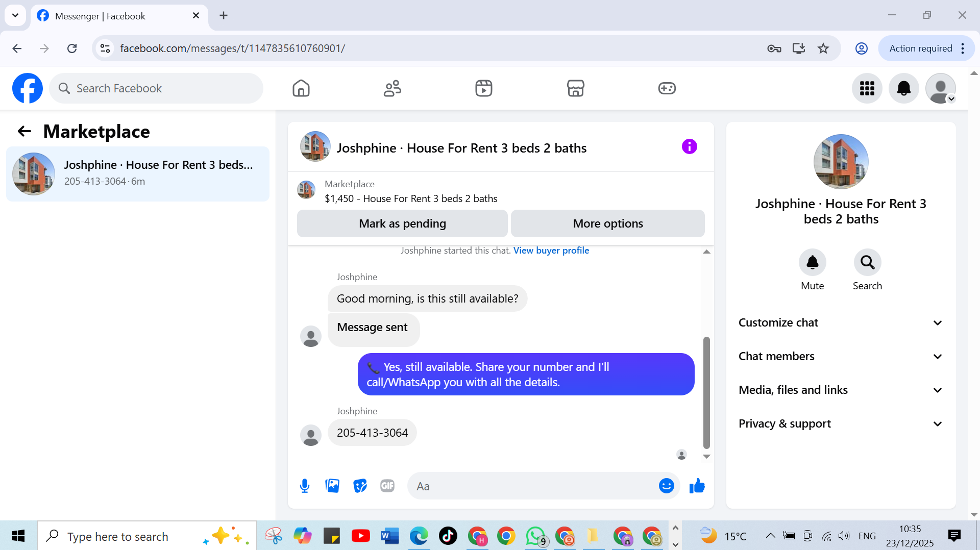Screen dimensions: 980x550
Task: Open account profile avatar menu
Action: point(941,88)
